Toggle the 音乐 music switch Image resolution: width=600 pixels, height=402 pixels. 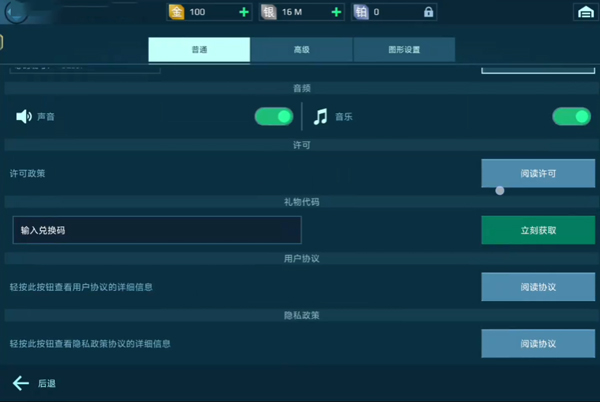point(572,117)
